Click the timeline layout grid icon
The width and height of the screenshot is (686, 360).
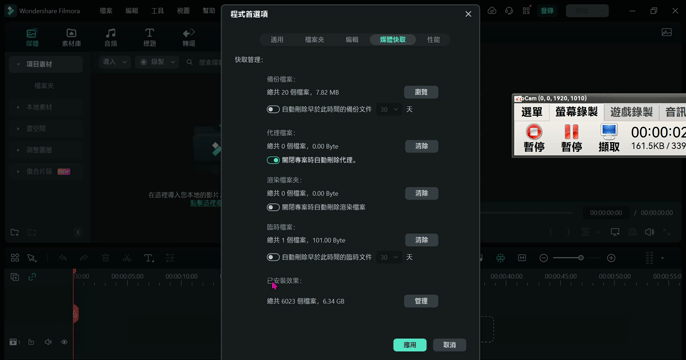pyautogui.click(x=15, y=258)
